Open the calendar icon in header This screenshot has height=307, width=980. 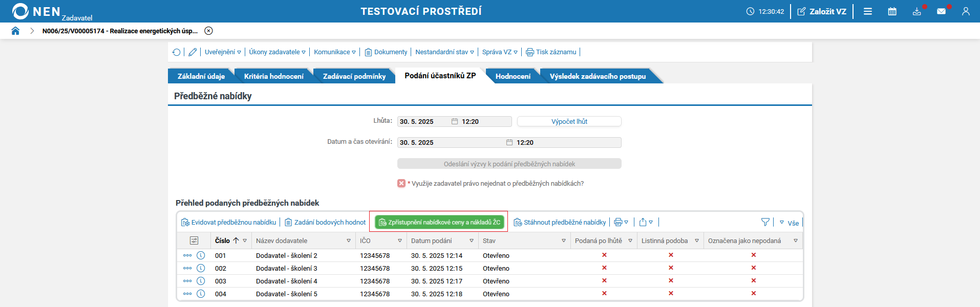(x=892, y=11)
